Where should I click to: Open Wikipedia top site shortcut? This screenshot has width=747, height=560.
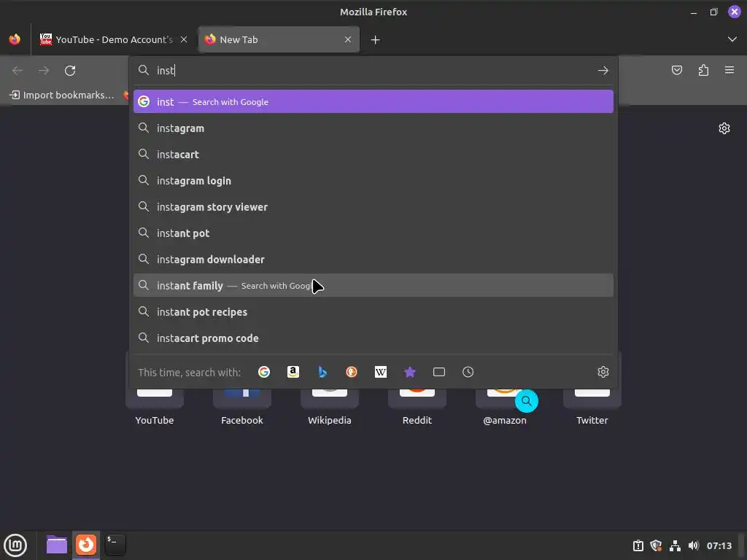pyautogui.click(x=330, y=407)
